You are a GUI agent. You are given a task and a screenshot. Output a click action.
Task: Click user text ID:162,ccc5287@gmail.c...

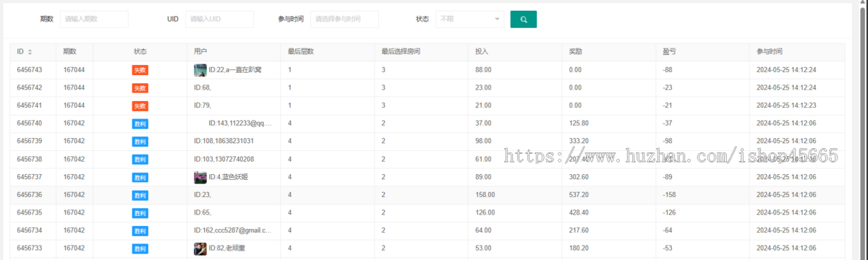click(x=233, y=230)
